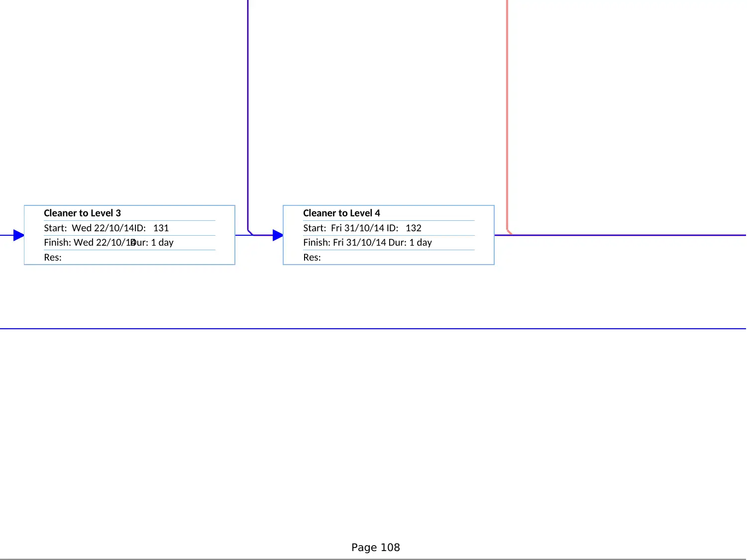Select the 'Cleaner to Level 4' task title

pyautogui.click(x=341, y=213)
